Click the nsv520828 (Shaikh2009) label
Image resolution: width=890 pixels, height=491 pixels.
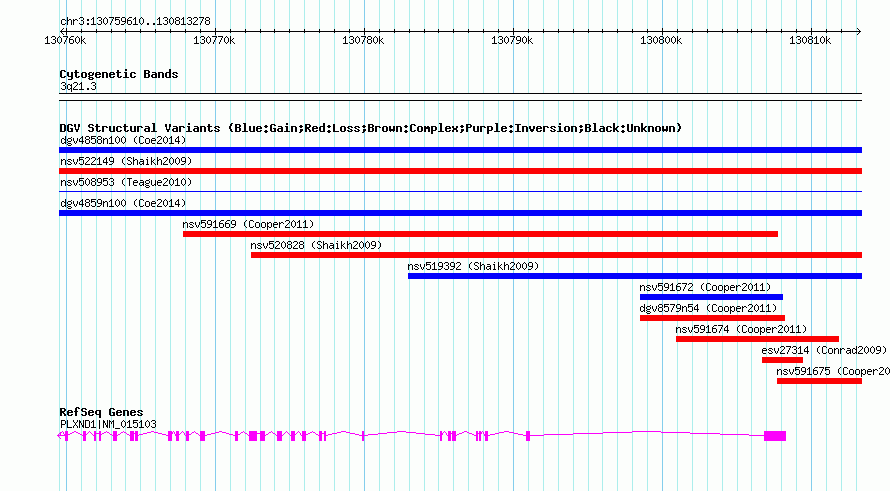coord(316,245)
